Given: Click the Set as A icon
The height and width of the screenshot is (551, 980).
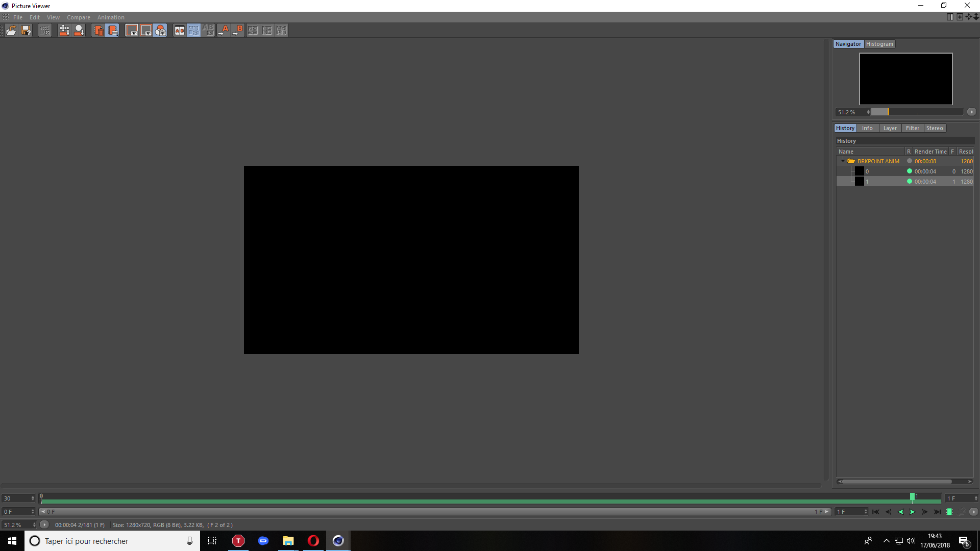Looking at the screenshot, I should [x=224, y=31].
